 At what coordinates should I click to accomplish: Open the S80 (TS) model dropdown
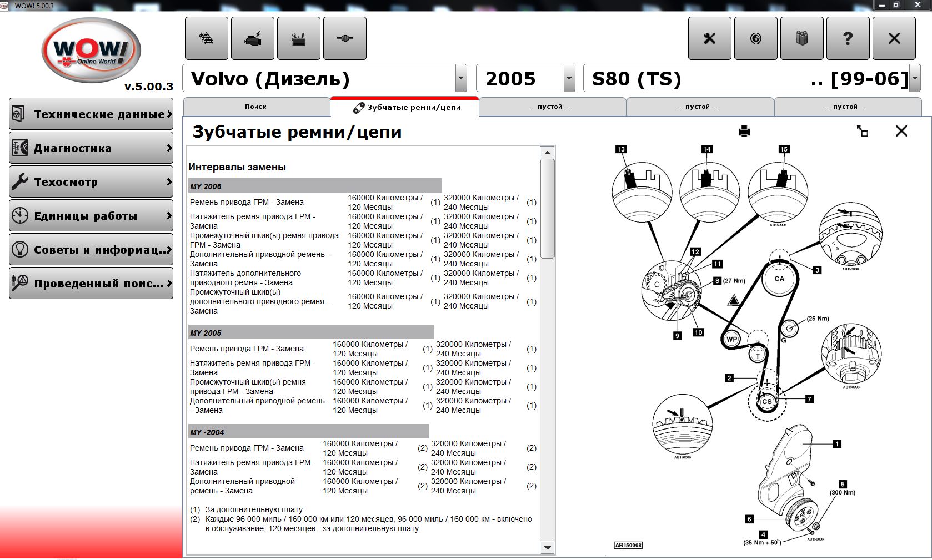(915, 78)
